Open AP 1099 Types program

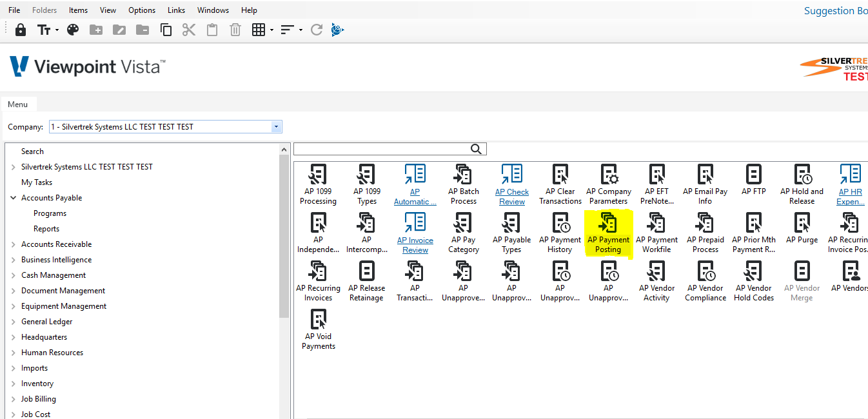point(366,184)
